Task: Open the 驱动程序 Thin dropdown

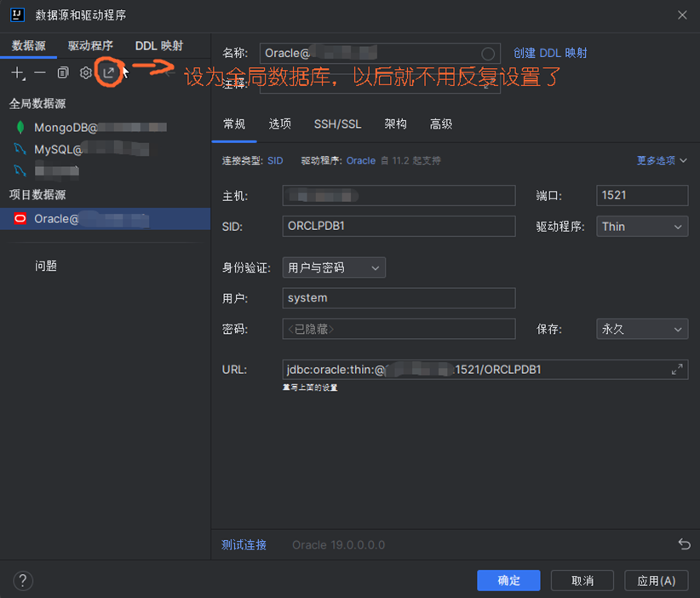Action: [x=641, y=227]
